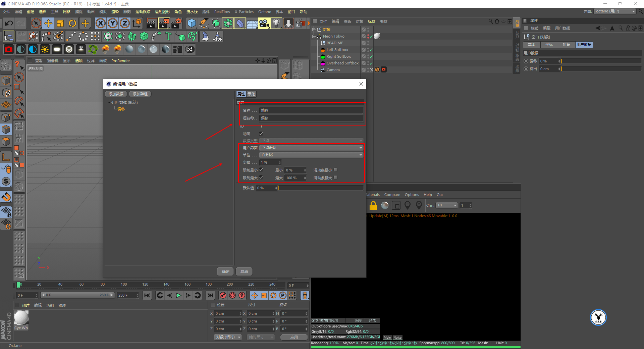Confirm dialog with 确定 button

(226, 271)
